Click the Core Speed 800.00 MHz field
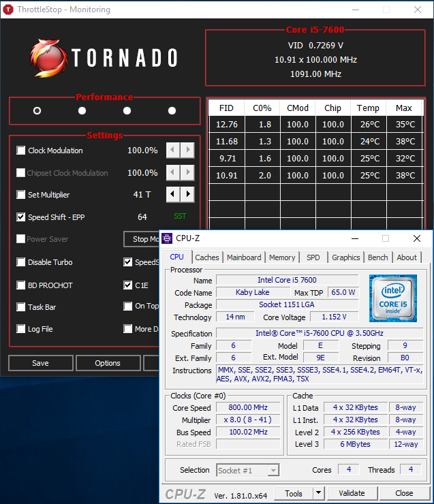434x504 pixels. [x=248, y=407]
